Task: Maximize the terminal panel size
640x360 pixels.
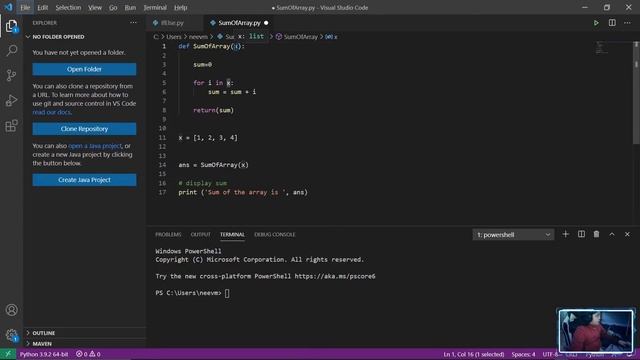Action: point(612,234)
